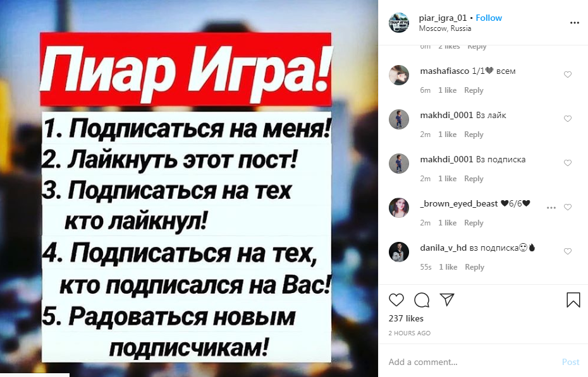Open the comment bubble icon
The width and height of the screenshot is (588, 377).
point(422,300)
